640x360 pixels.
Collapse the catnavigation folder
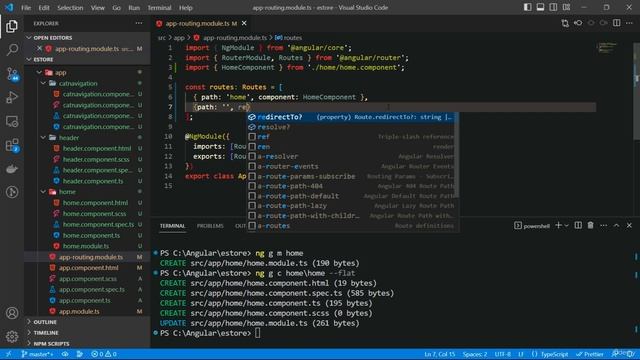[43, 83]
